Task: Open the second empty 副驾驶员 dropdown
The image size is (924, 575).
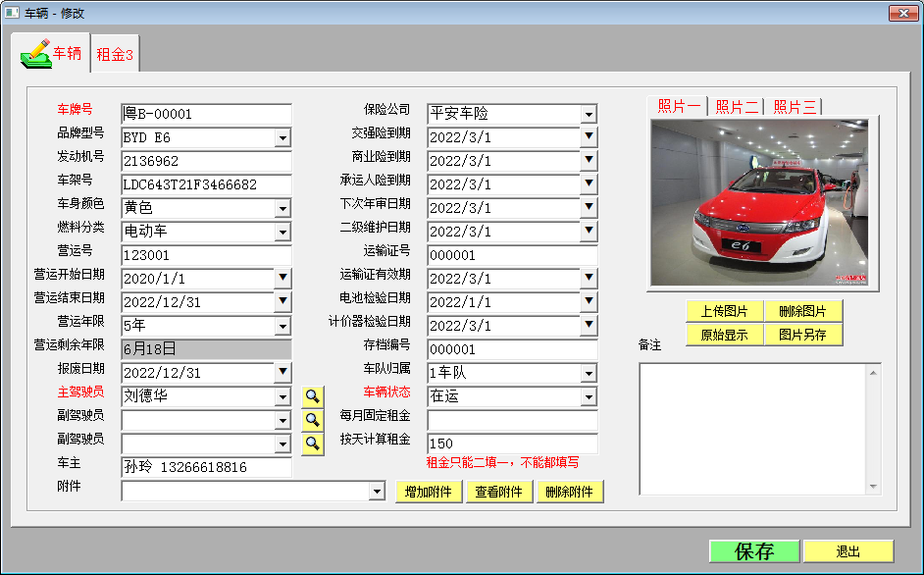Action: [x=282, y=444]
